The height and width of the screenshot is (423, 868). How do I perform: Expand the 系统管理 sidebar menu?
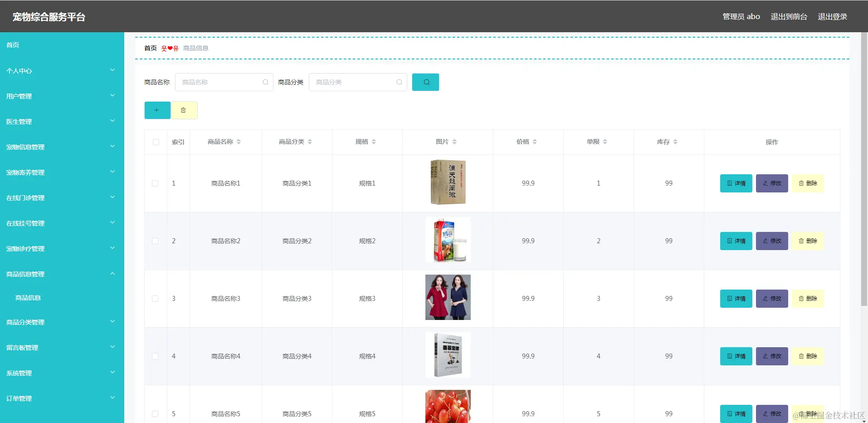point(62,373)
